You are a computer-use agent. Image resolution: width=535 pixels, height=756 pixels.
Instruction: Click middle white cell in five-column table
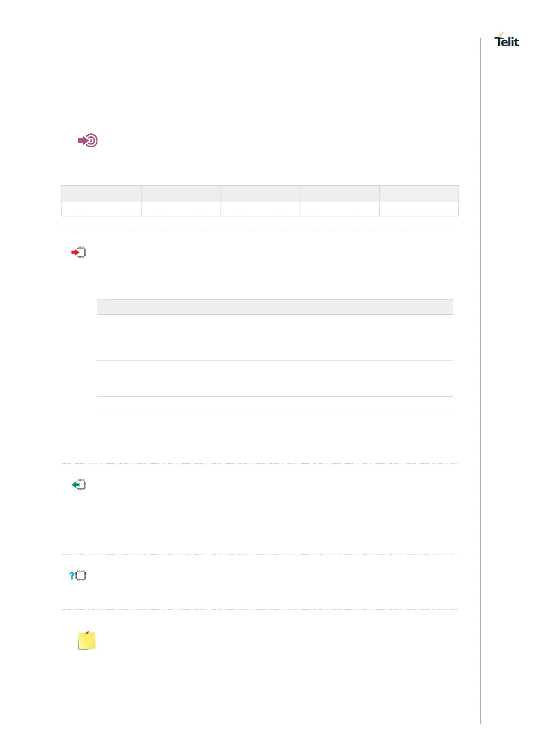[x=260, y=209]
